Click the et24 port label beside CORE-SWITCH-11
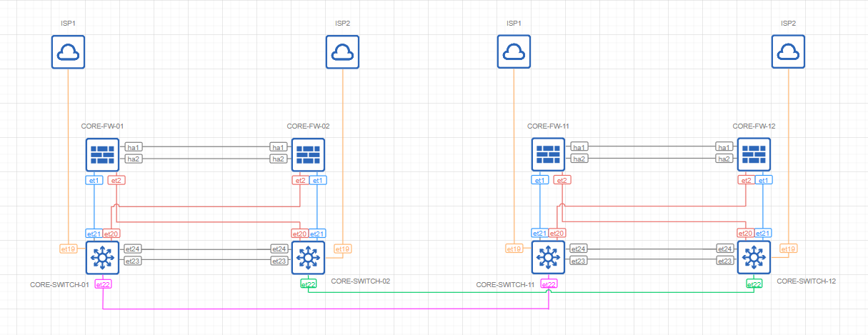This screenshot has height=335, width=868. (x=579, y=249)
